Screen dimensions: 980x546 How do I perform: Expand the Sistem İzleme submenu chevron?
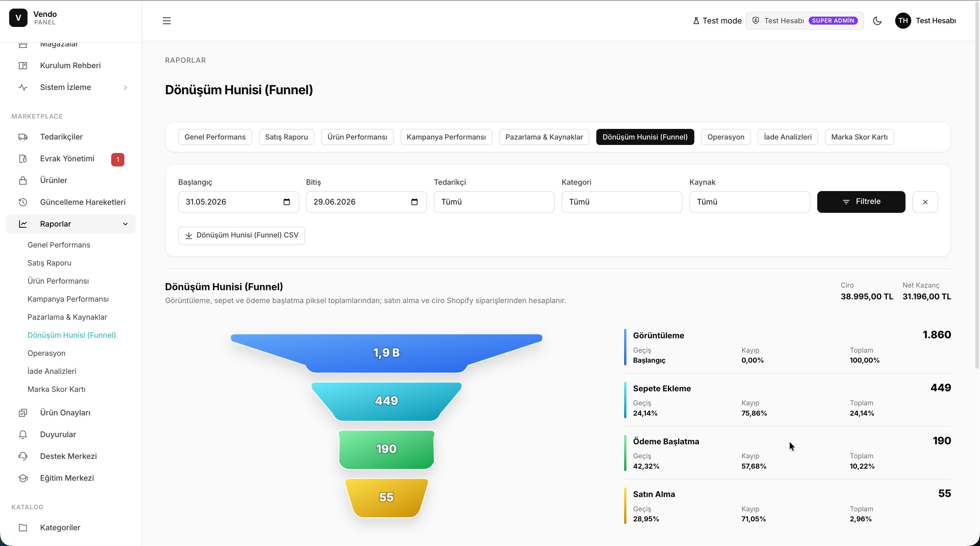pos(125,87)
